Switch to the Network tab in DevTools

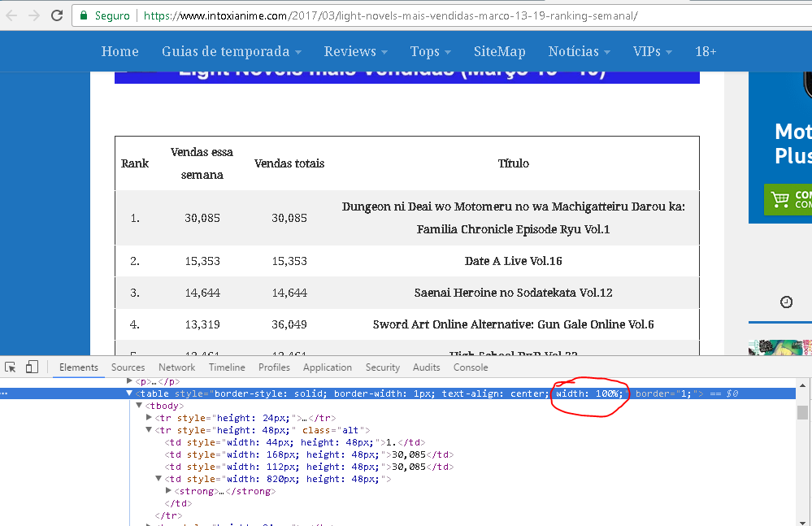(176, 367)
